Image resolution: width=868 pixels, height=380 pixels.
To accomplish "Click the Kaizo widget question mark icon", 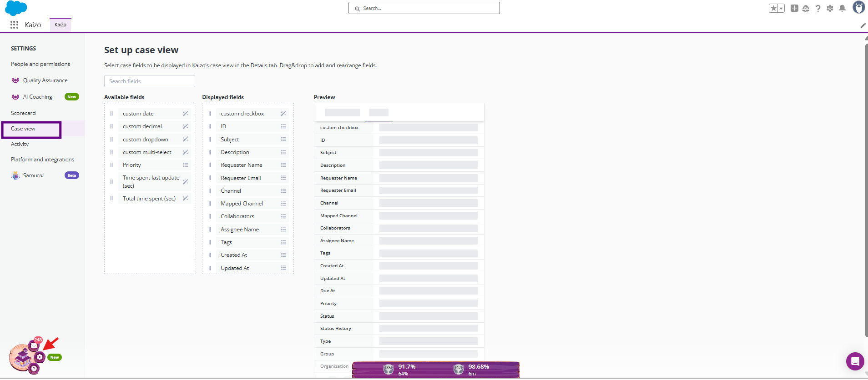I will [x=34, y=369].
